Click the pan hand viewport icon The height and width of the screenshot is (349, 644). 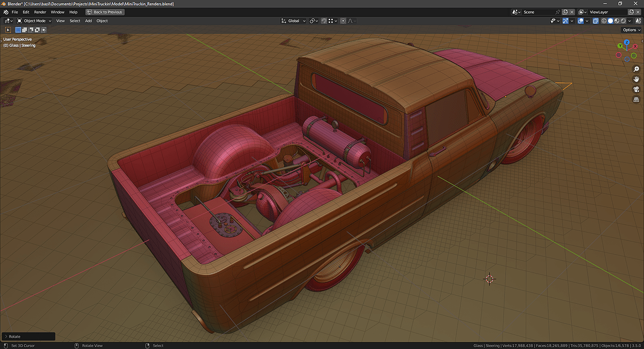pyautogui.click(x=637, y=79)
